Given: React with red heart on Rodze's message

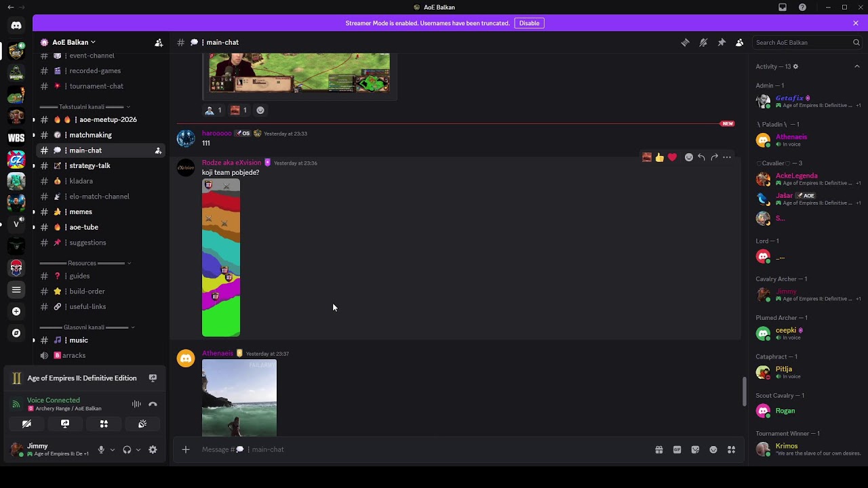Looking at the screenshot, I should point(672,157).
